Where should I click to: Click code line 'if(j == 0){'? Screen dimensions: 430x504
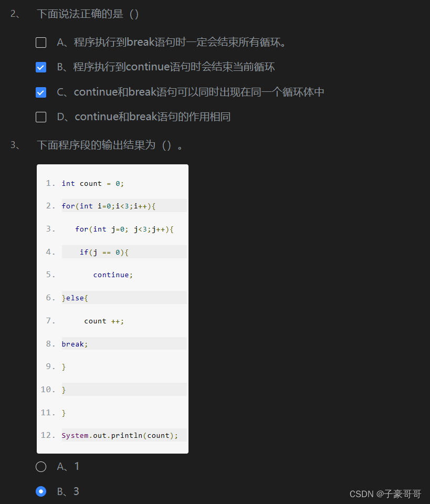pyautogui.click(x=104, y=253)
